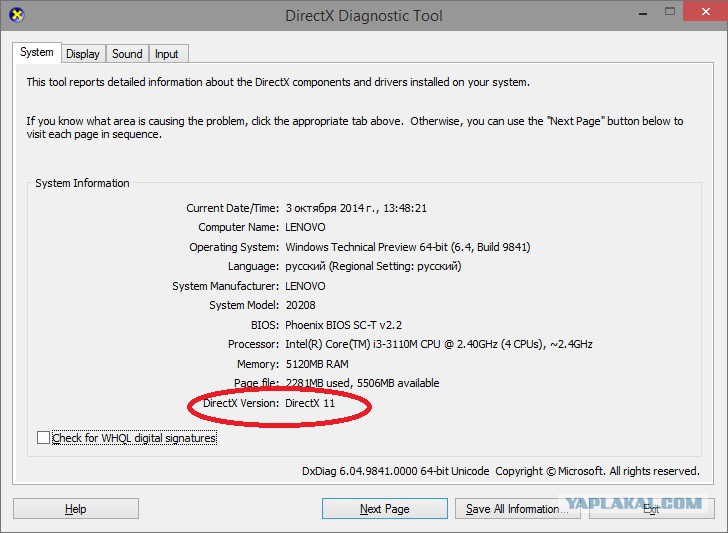This screenshot has height=533, width=728.
Task: Click the Page file value '2281MB used'
Action: click(318, 383)
